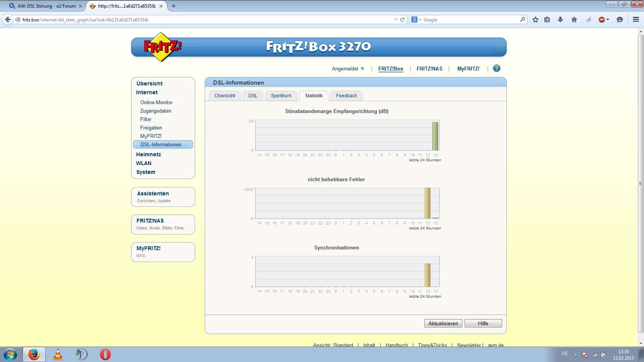Open the FRITZ!Box link in top navigation

pos(391,69)
